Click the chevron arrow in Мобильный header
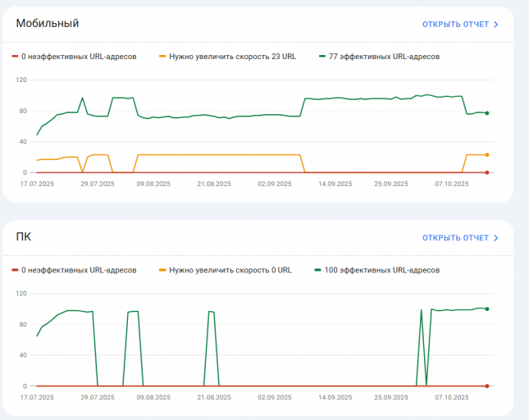 coord(496,24)
